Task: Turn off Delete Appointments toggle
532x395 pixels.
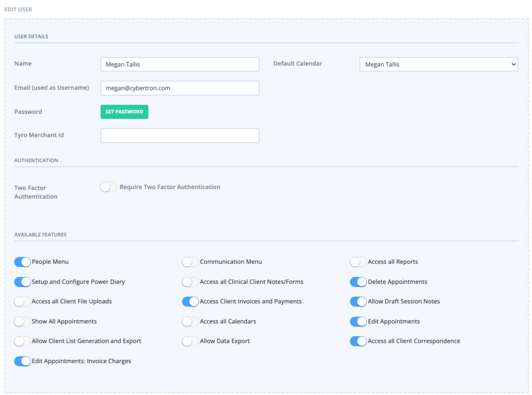Action: 358,282
